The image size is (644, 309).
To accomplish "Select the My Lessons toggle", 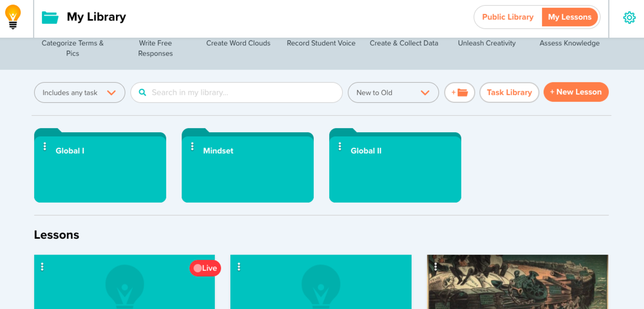I will 569,17.
